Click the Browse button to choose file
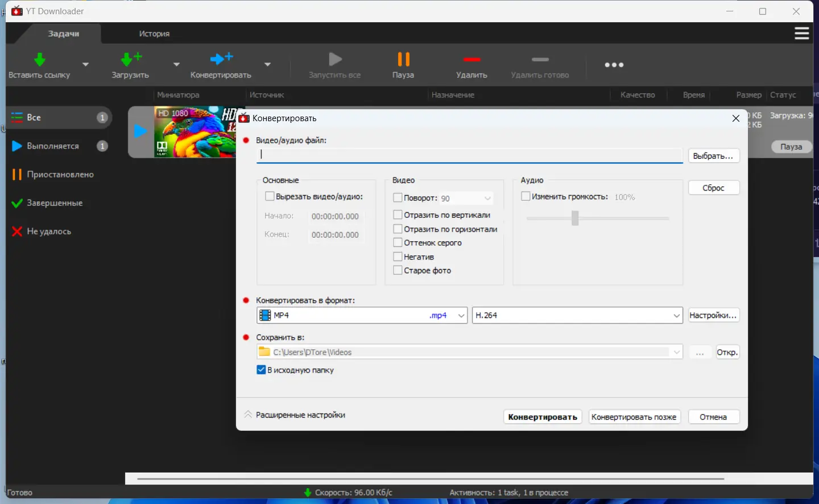Screen dimensions: 819x504 [713, 156]
